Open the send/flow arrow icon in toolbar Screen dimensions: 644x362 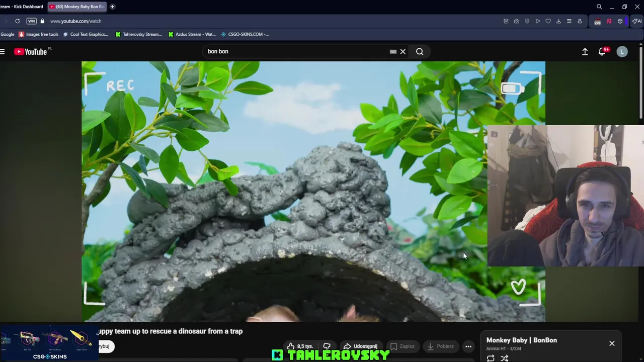pos(538,21)
